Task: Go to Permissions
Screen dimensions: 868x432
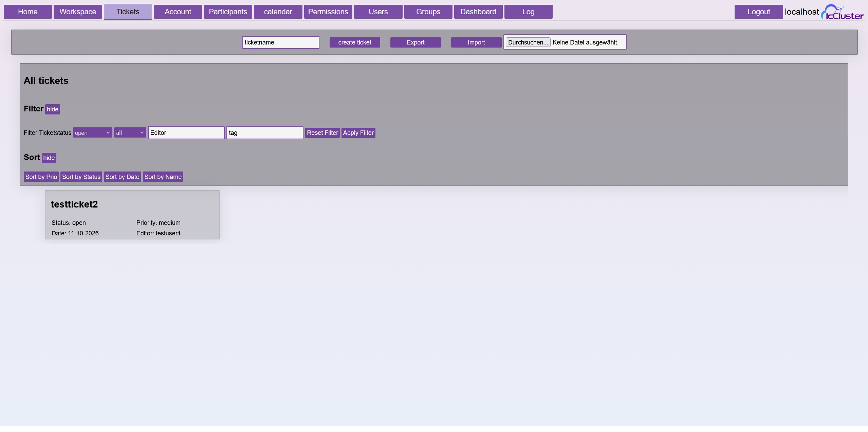Action: point(328,12)
